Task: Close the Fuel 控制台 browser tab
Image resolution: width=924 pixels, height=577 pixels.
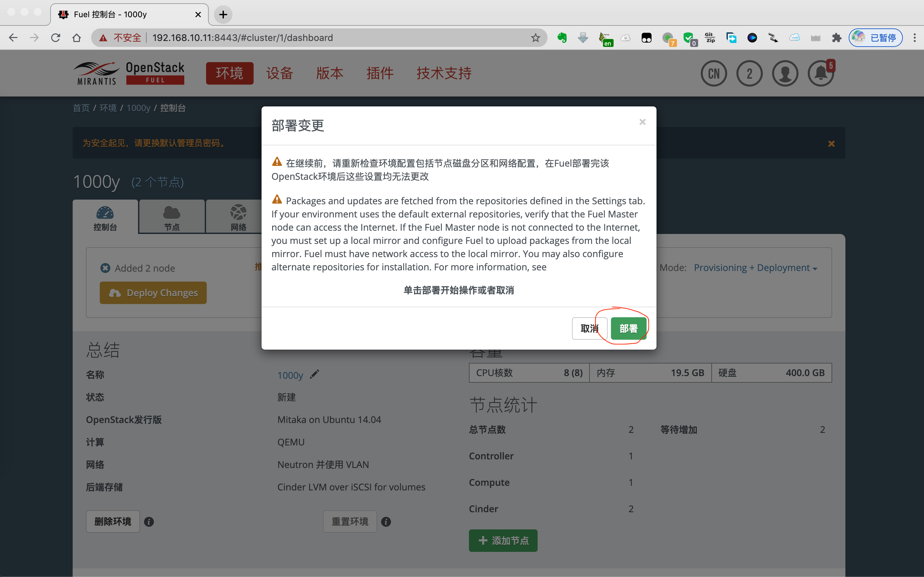Action: pos(198,15)
